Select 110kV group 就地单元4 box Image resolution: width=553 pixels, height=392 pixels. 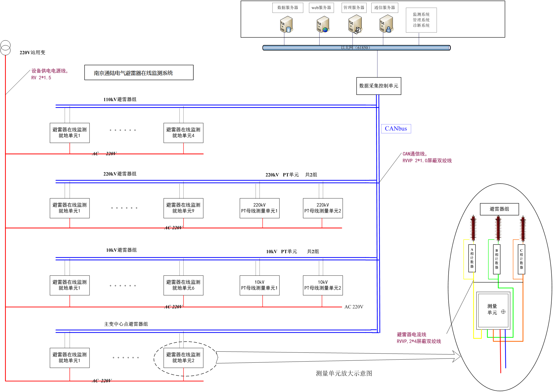pyautogui.click(x=183, y=133)
